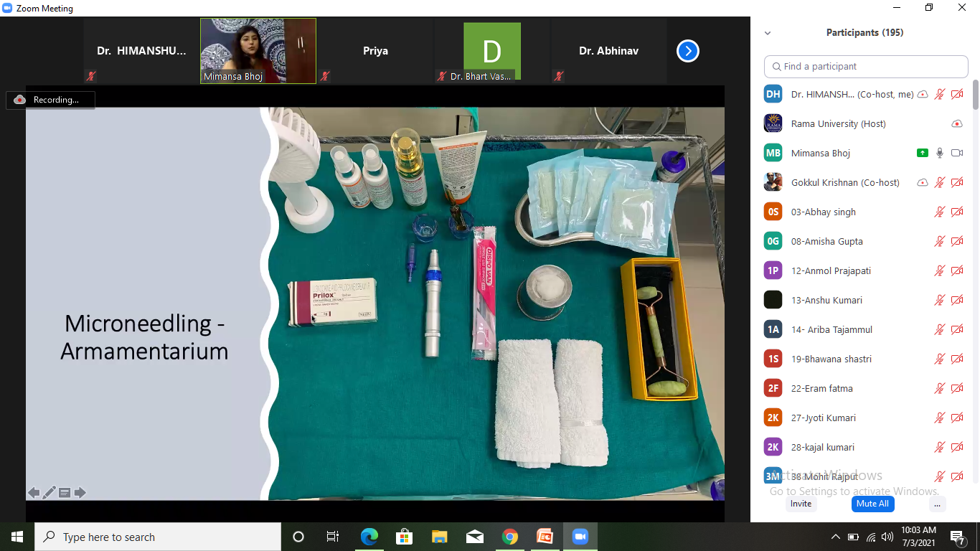
Task: Click video-off icon for 27-Jyoti Kumari
Action: pyautogui.click(x=957, y=418)
